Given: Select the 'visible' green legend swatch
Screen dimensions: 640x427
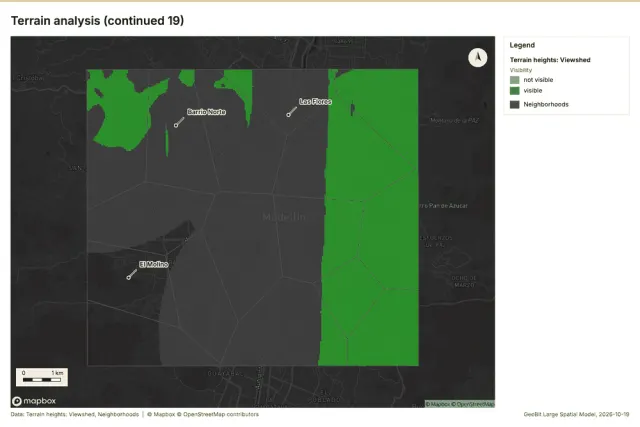Looking at the screenshot, I should click(x=515, y=91).
